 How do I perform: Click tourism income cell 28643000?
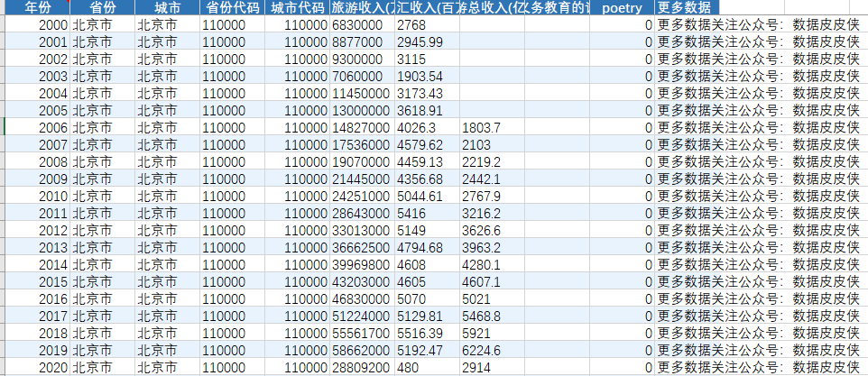[x=362, y=214]
